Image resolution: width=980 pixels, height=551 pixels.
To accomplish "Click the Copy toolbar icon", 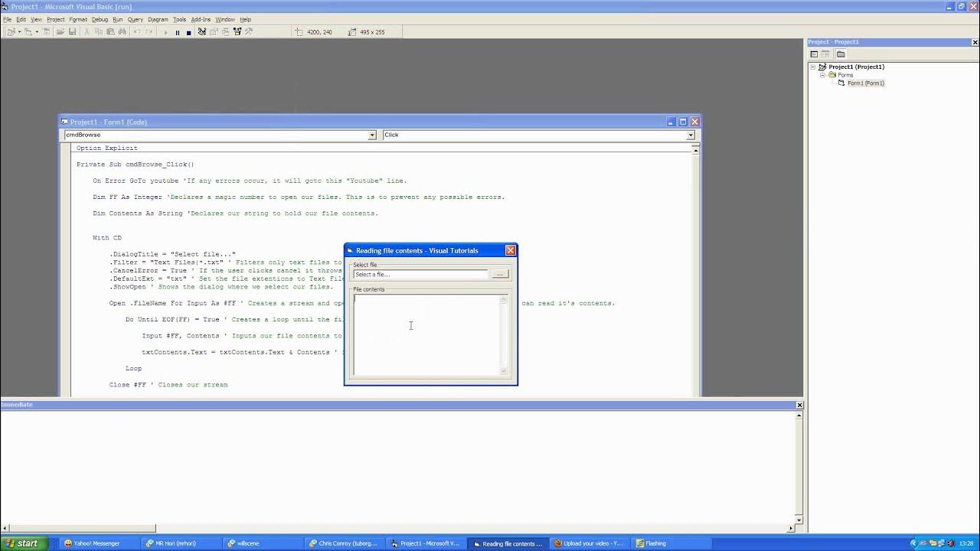I will click(x=99, y=32).
